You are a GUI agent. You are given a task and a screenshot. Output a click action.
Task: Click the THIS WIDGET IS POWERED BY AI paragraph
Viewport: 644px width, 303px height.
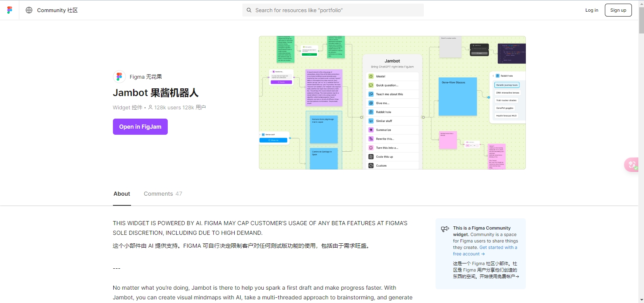tap(260, 228)
